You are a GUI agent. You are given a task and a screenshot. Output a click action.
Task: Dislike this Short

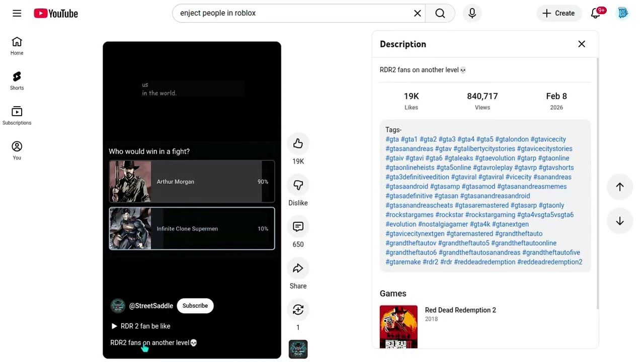click(298, 186)
